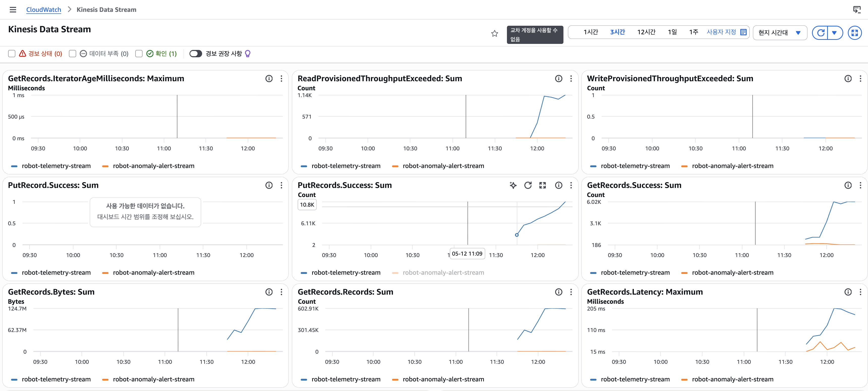
Task: Select the 3시간 time range
Action: 617,32
